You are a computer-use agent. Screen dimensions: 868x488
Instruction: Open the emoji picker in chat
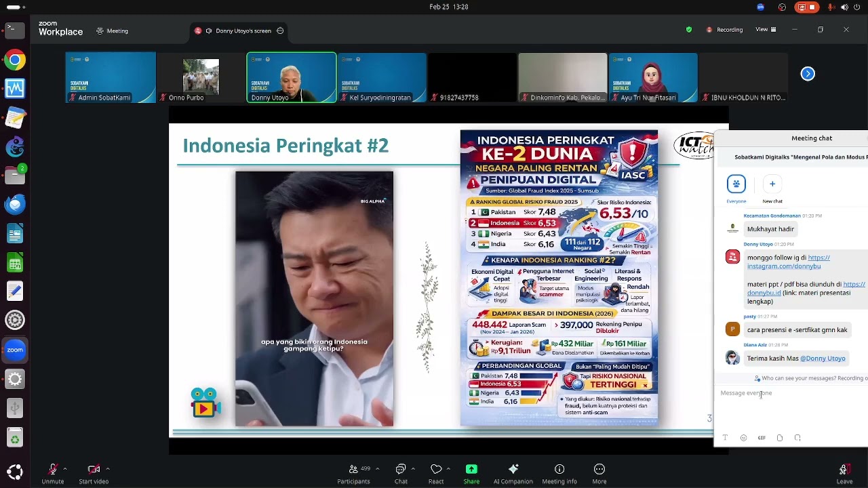(x=743, y=438)
